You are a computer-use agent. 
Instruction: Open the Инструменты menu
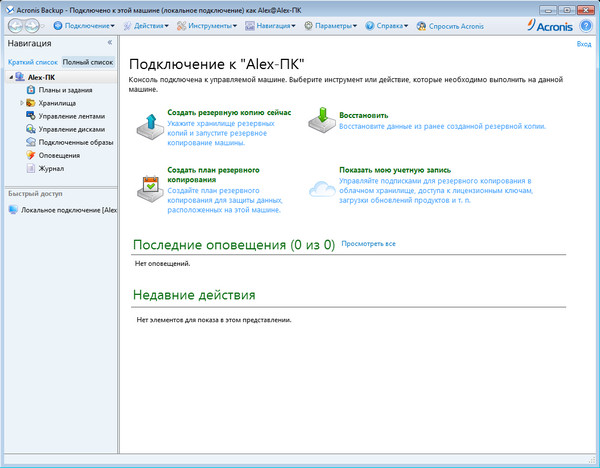coord(209,24)
